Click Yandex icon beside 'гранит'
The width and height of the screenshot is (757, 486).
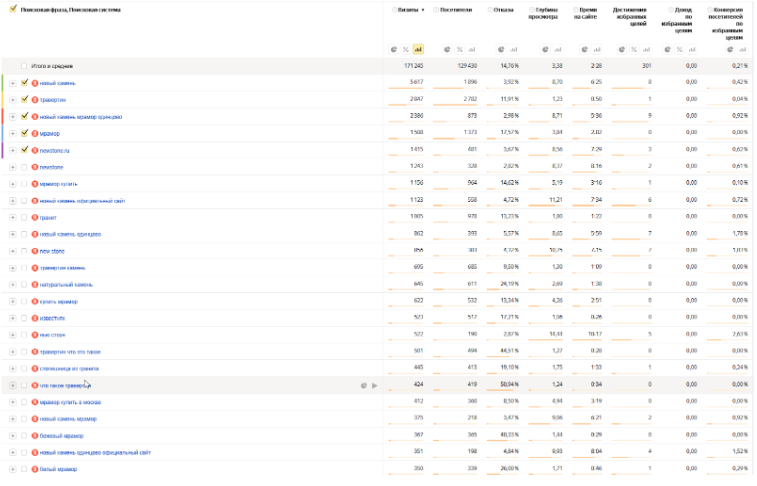[35, 218]
